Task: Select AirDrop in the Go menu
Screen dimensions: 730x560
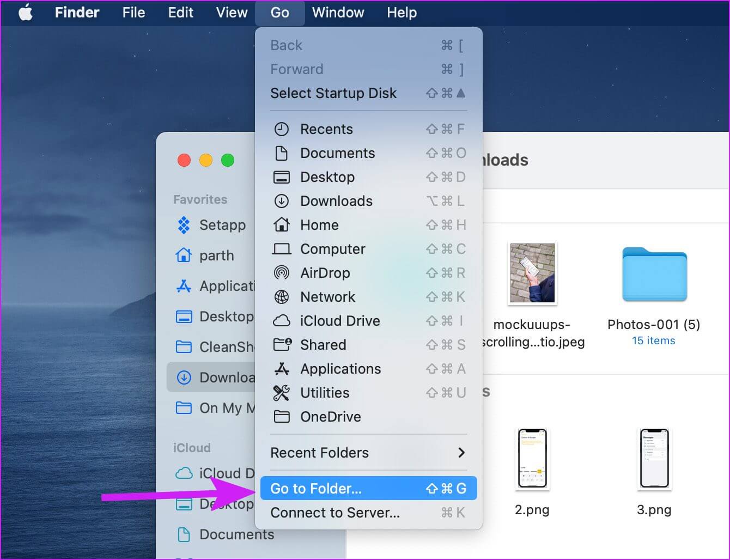Action: [x=369, y=273]
